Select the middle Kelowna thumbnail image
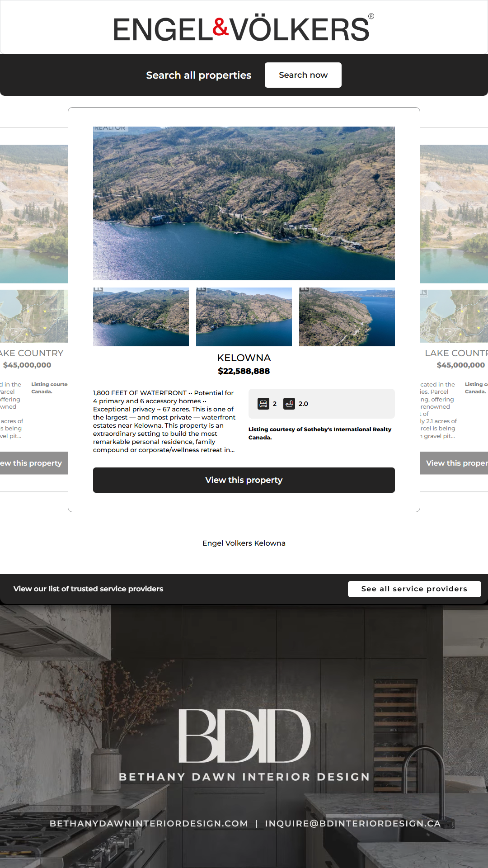 click(244, 317)
